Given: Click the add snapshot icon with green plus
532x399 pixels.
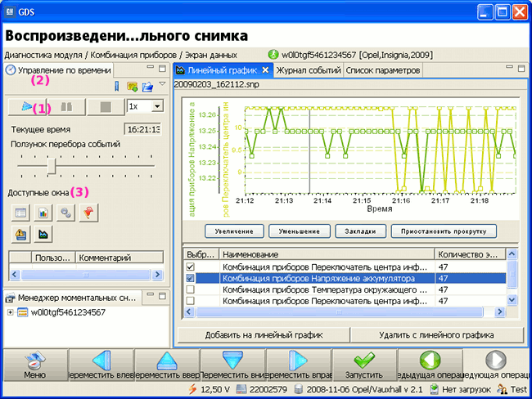Looking at the screenshot, I should point(132,87).
